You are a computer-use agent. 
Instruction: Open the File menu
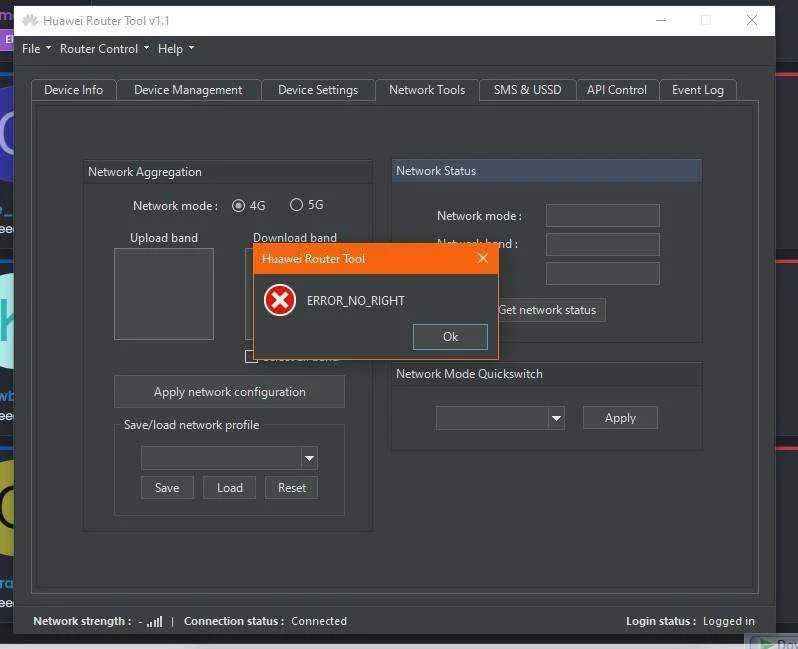click(36, 49)
